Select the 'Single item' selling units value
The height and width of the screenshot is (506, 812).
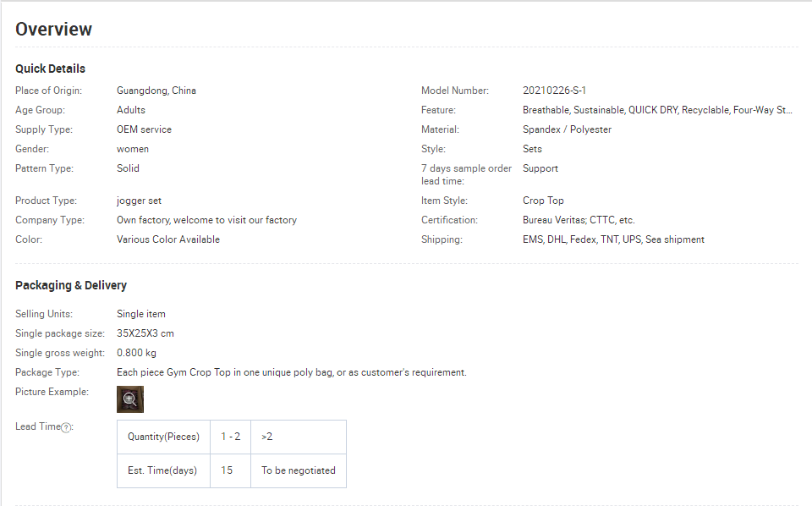tap(141, 314)
